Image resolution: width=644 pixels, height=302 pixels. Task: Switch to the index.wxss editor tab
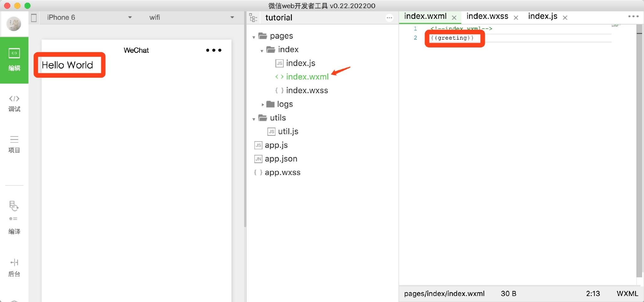[487, 17]
